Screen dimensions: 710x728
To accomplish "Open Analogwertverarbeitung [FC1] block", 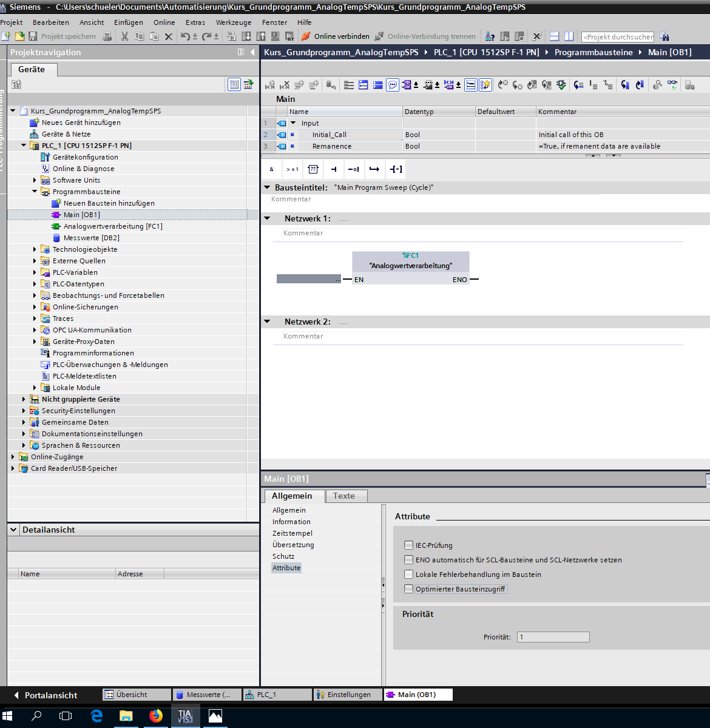I will click(x=113, y=226).
